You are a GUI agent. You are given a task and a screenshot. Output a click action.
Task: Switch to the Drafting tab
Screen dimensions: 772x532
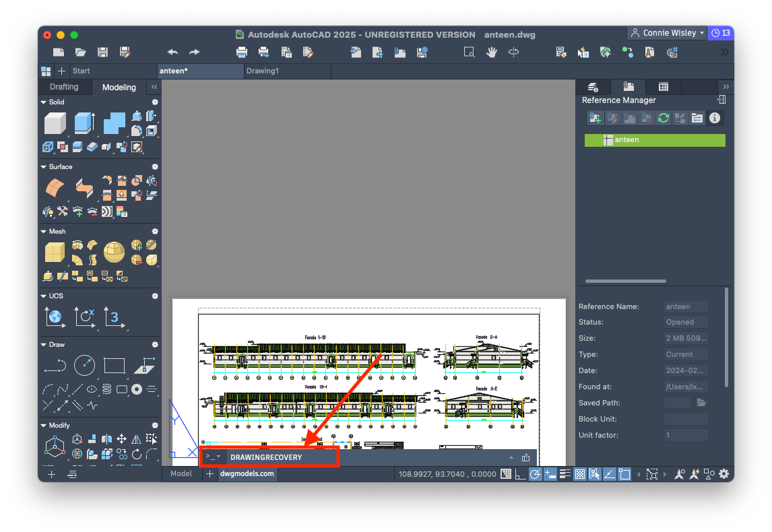click(64, 87)
